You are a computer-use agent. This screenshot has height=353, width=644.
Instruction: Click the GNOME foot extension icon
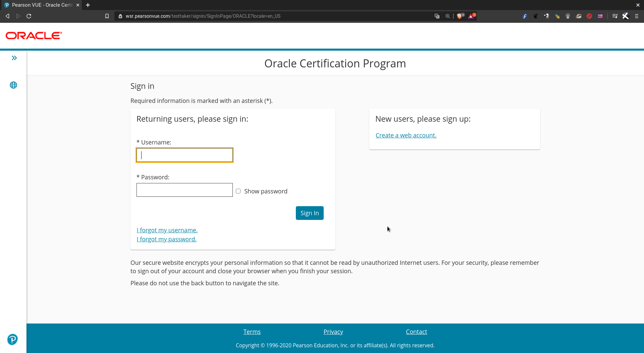(536, 16)
